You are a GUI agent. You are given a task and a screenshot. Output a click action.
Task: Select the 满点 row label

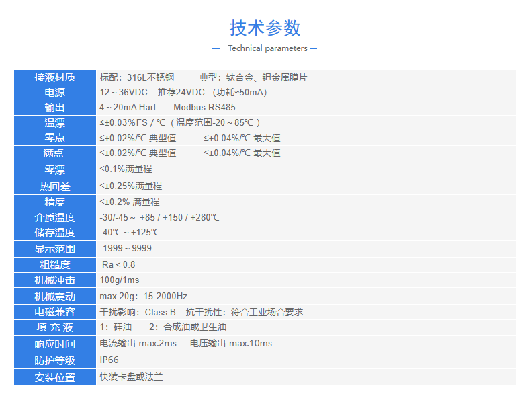pyautogui.click(x=55, y=153)
